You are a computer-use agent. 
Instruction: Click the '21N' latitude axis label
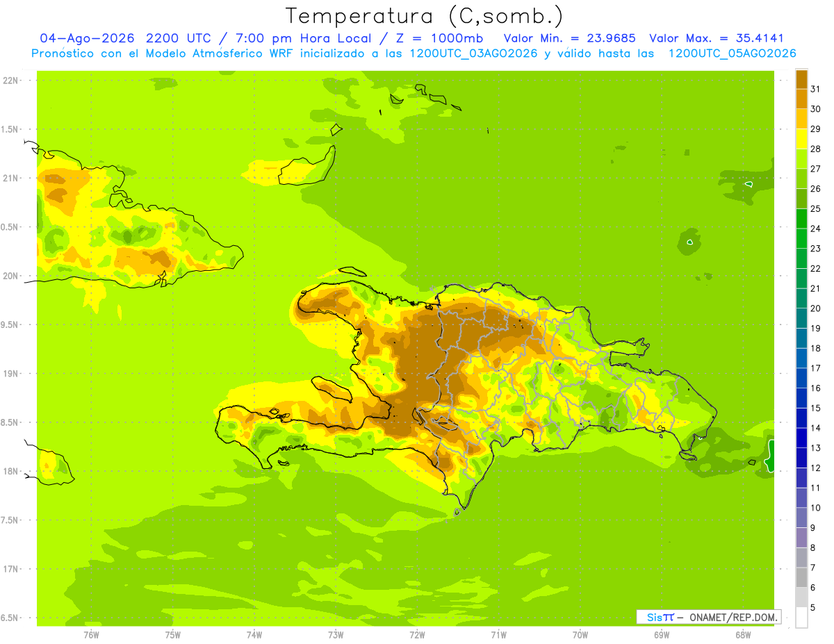click(10, 179)
